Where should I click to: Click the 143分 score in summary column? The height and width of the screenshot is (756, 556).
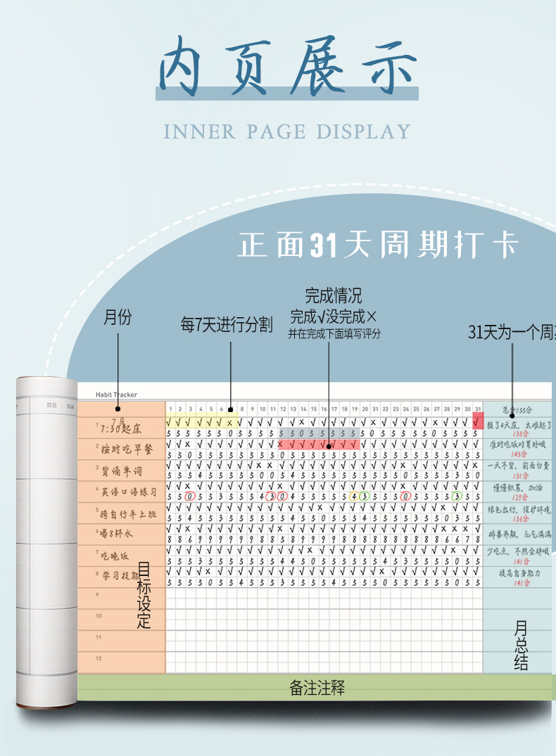519,454
